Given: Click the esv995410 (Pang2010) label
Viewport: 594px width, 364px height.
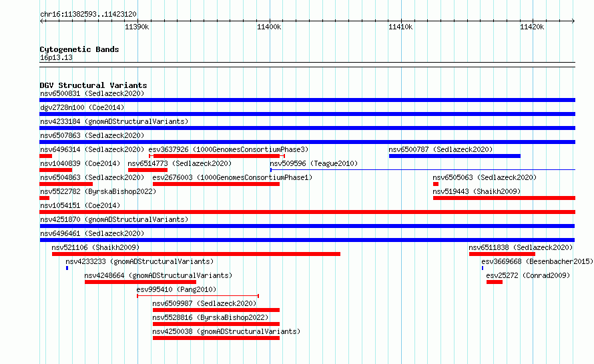Looking at the screenshot, I should click(x=176, y=289).
